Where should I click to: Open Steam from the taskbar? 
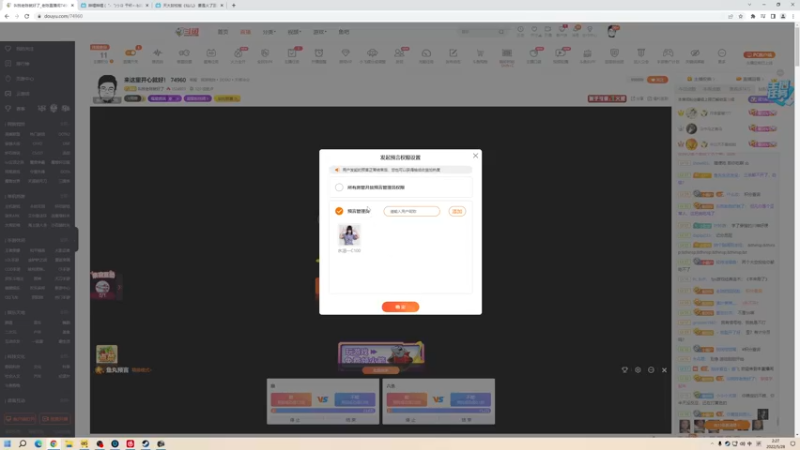tap(145, 443)
